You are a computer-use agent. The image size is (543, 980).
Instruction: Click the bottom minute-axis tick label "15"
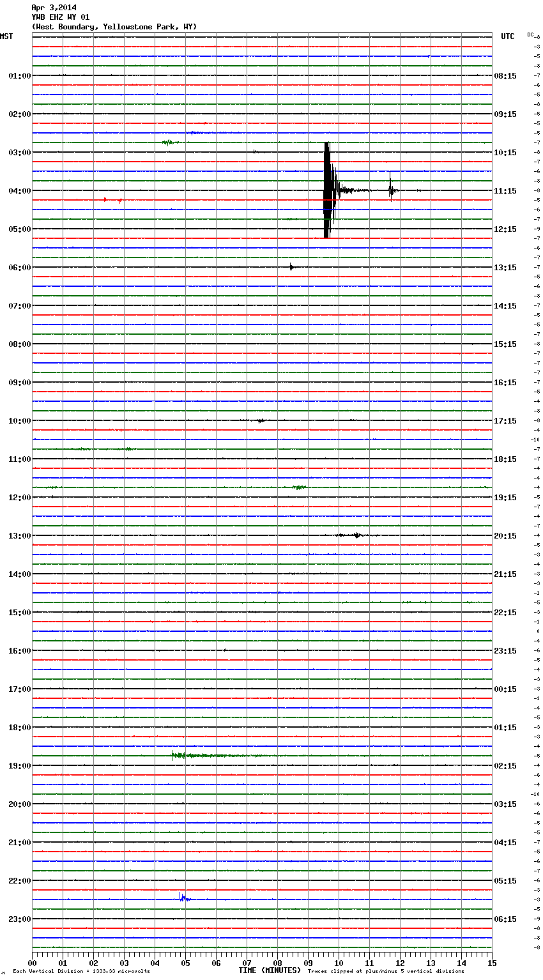(492, 963)
